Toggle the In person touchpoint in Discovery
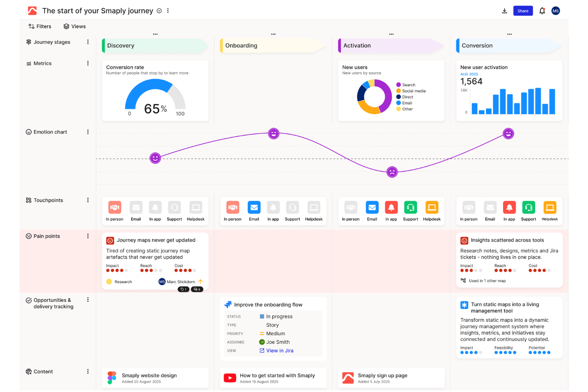Screen dimensions: 588x392 (114, 207)
